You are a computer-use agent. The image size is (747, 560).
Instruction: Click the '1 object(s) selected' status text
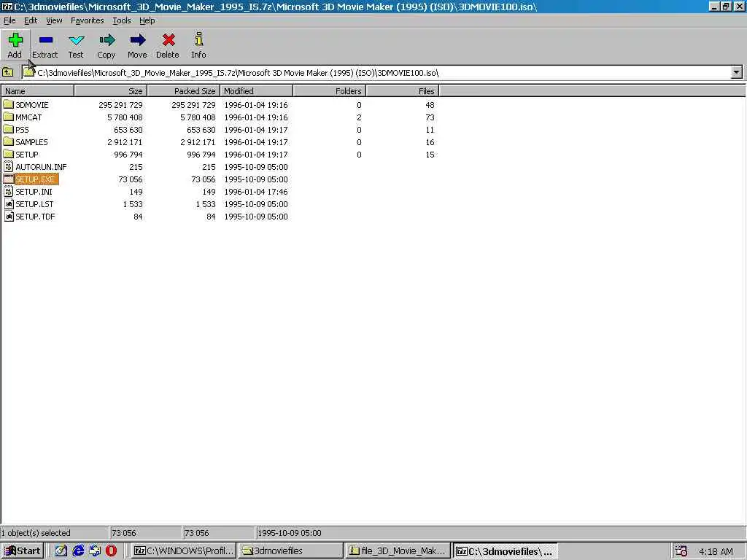(36, 532)
